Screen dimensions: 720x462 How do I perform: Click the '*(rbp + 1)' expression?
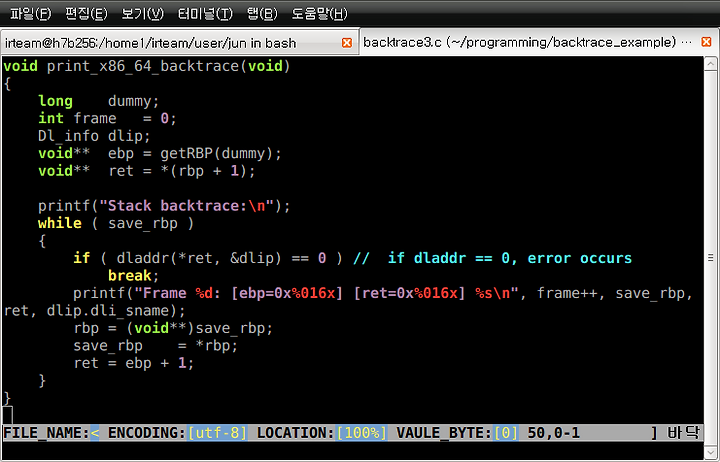coord(202,171)
